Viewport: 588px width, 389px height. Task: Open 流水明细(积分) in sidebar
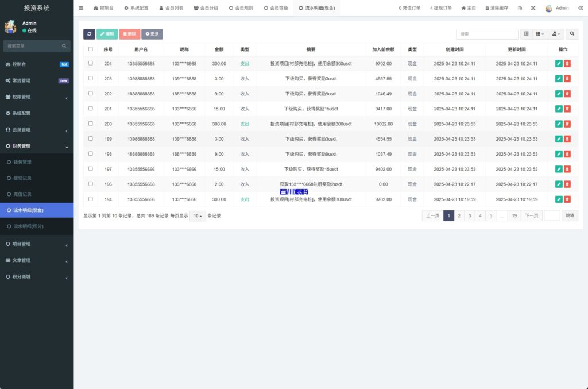[37, 226]
